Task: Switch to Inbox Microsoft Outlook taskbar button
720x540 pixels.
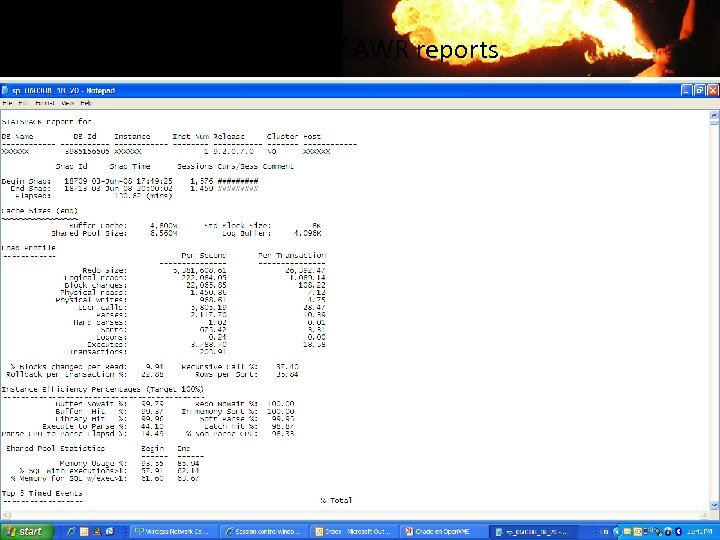Action: [352, 532]
